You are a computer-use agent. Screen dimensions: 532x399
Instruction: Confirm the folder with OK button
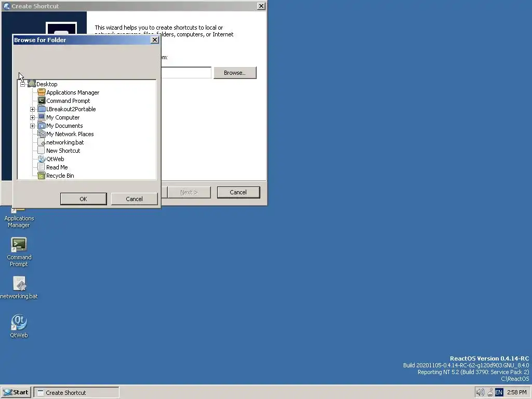tap(84, 199)
